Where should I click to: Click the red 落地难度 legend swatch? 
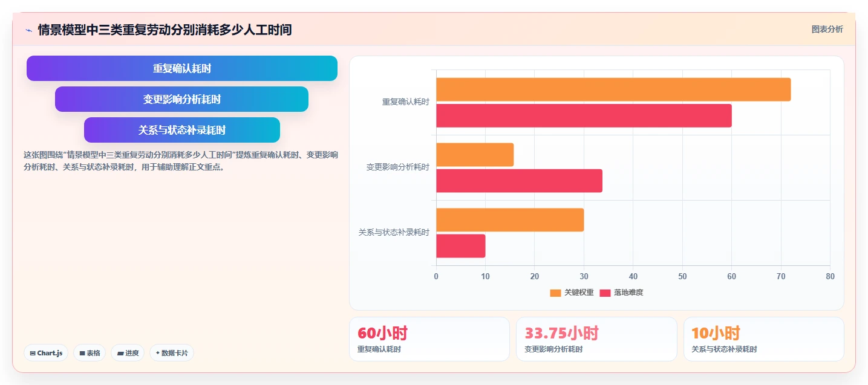[x=605, y=293]
